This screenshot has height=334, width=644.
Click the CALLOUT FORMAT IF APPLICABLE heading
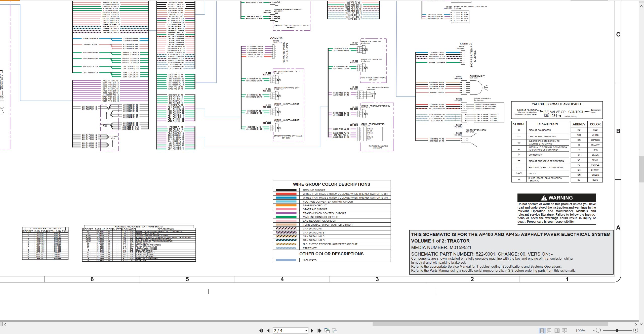pos(557,104)
